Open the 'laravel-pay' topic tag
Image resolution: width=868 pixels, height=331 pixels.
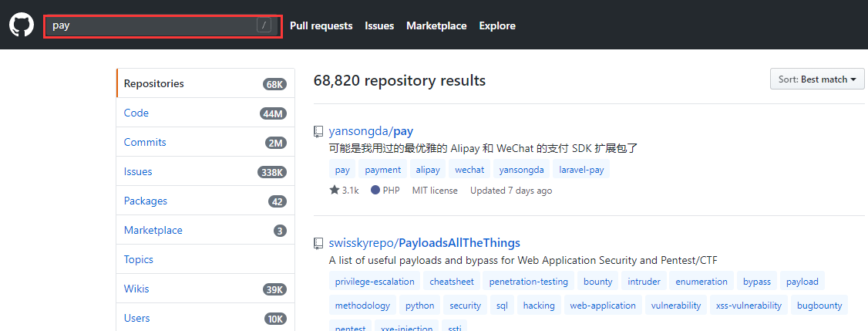(x=581, y=170)
